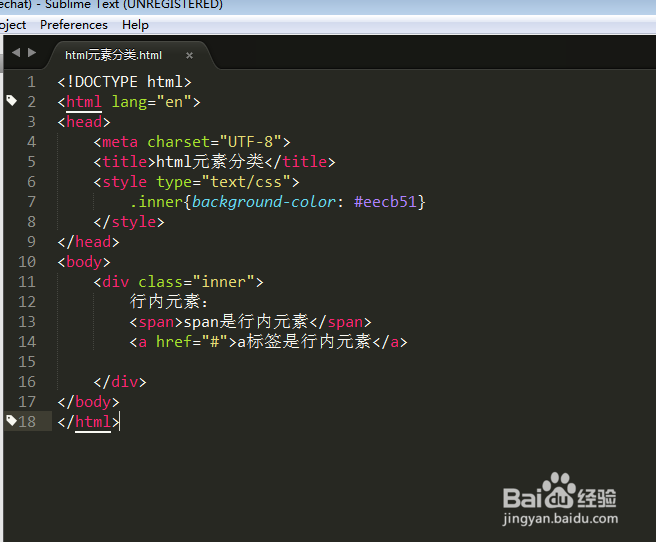656x542 pixels.
Task: Click the #eecb51 color value
Action: 385,202
